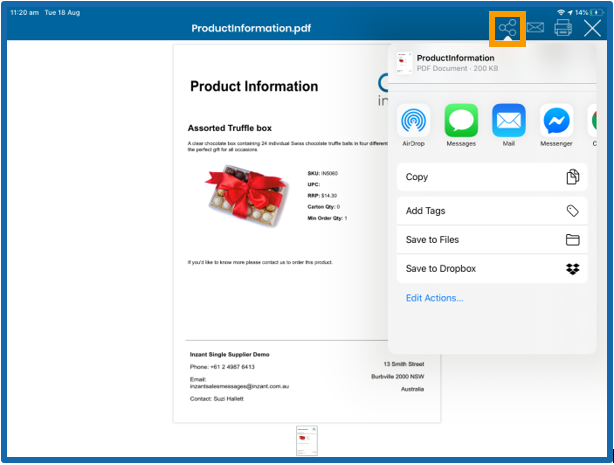614x465 pixels.
Task: Tap the SKU line in the PDF
Action: point(322,173)
